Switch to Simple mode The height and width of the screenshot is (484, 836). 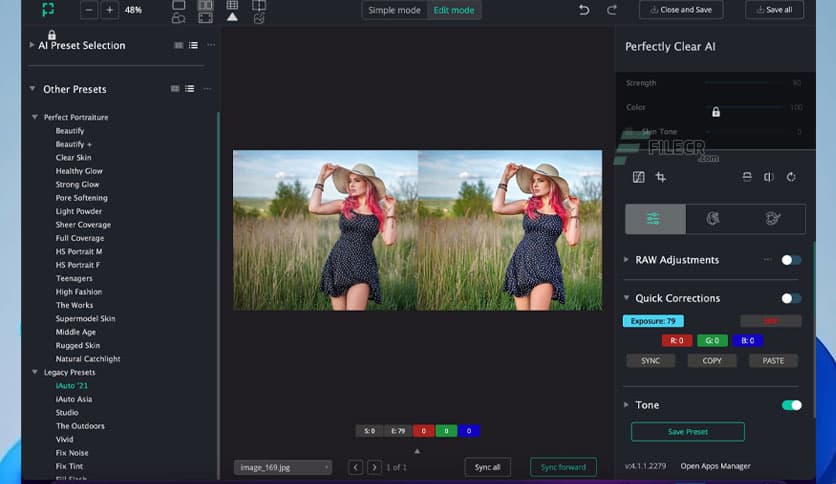click(393, 10)
